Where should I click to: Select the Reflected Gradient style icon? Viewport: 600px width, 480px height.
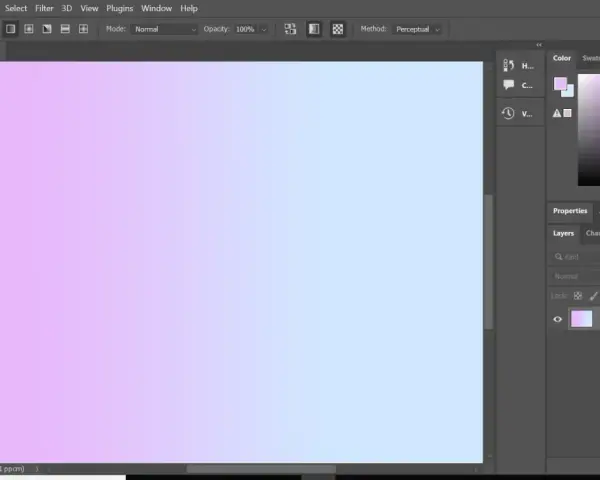65,29
